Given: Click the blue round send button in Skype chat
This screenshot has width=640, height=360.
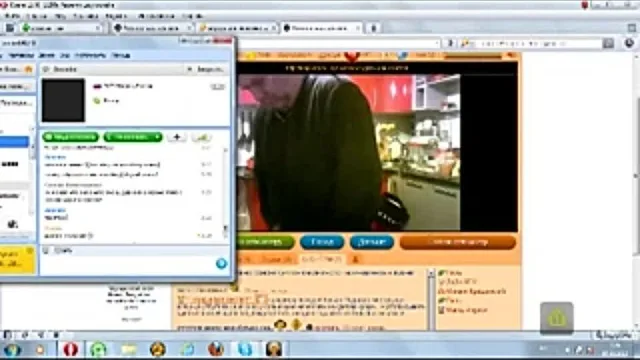Looking at the screenshot, I should [x=221, y=264].
